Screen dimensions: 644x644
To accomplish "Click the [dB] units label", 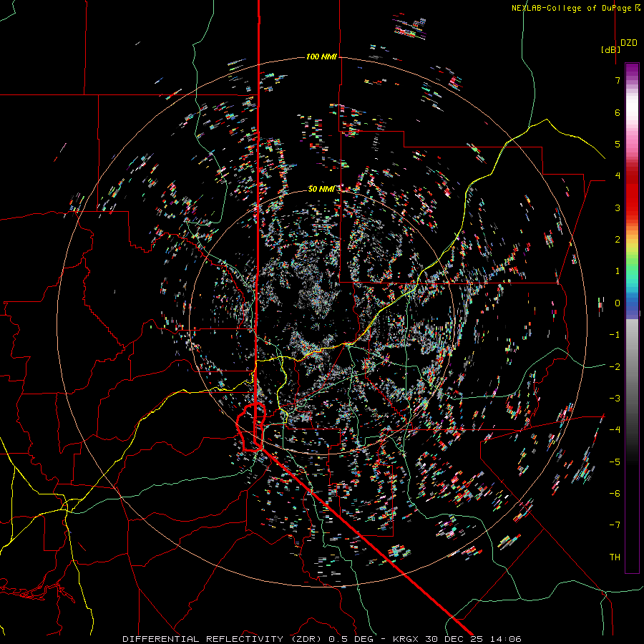I will pos(610,49).
